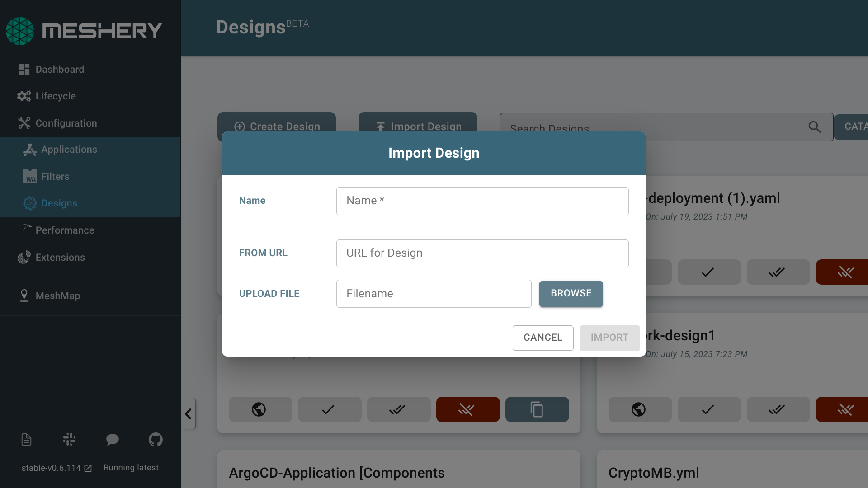Open the documentation icon in sidebar footer

tap(26, 439)
